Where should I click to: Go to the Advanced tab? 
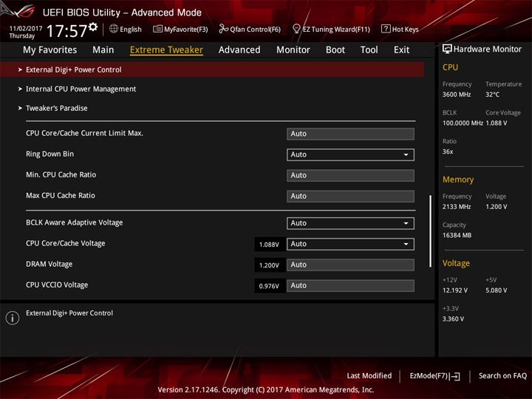[239, 50]
